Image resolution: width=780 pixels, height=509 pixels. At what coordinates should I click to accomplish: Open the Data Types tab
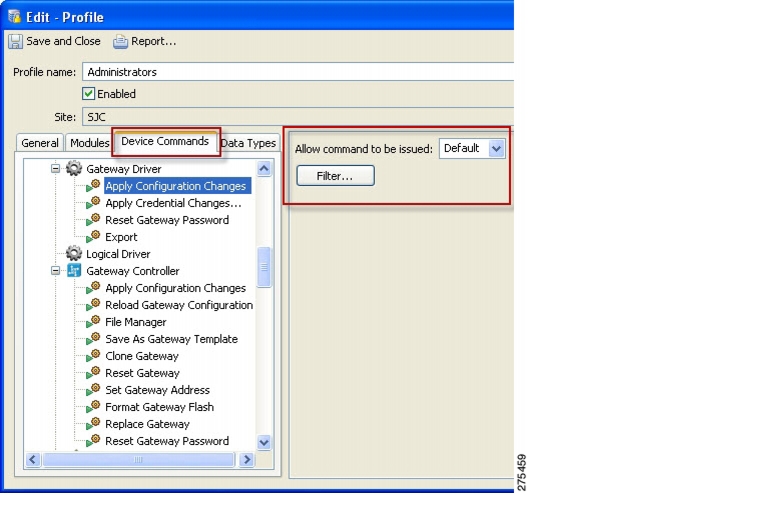click(248, 143)
